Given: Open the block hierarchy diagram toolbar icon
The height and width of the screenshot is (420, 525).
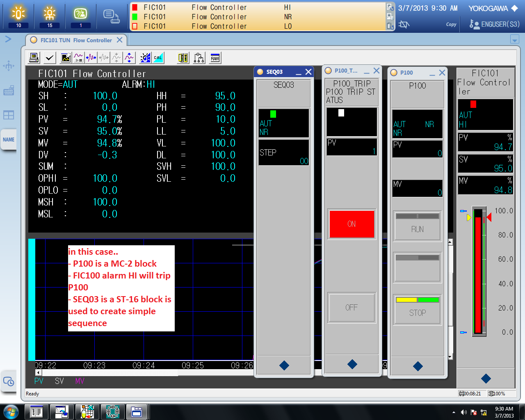Looking at the screenshot, I should click(199, 58).
